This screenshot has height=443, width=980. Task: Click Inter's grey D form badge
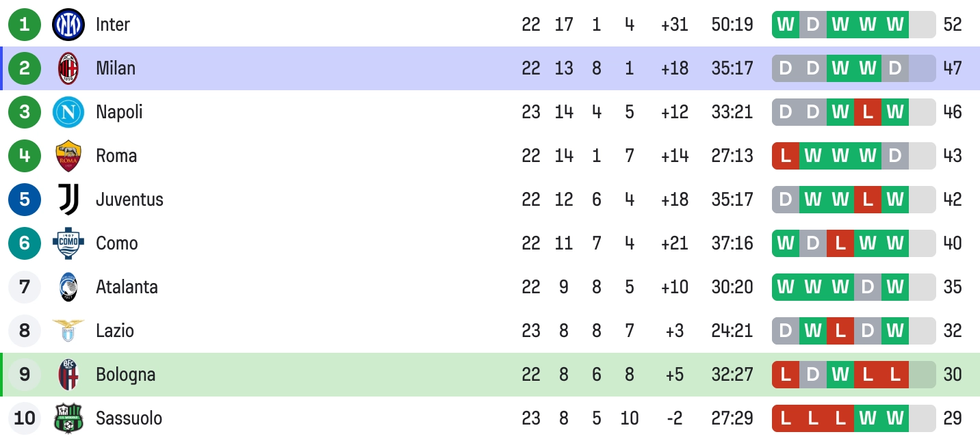tap(813, 25)
